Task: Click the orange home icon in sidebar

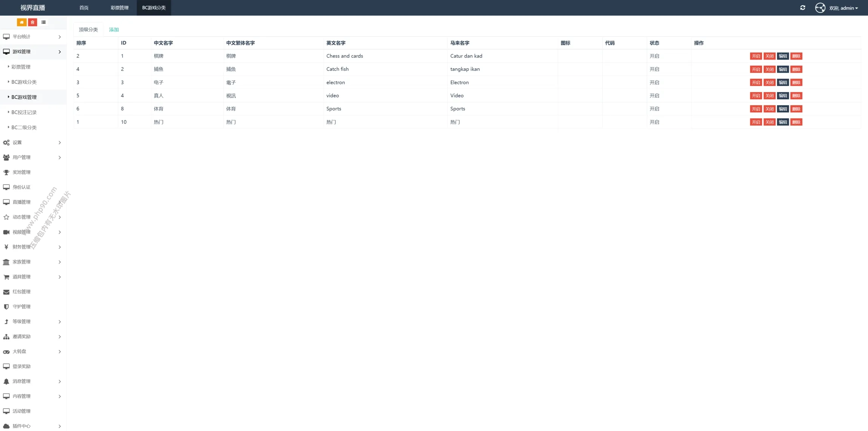Action: (x=22, y=22)
